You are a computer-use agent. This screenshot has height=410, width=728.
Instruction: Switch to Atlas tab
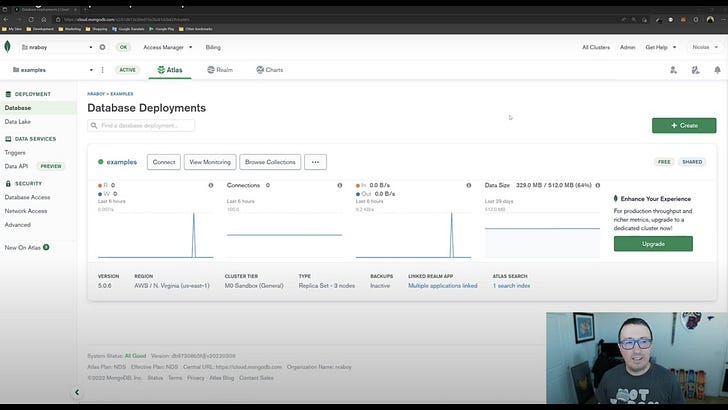[170, 70]
